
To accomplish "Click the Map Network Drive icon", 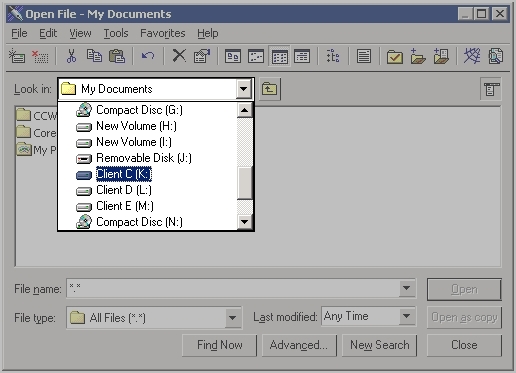I will (17, 56).
